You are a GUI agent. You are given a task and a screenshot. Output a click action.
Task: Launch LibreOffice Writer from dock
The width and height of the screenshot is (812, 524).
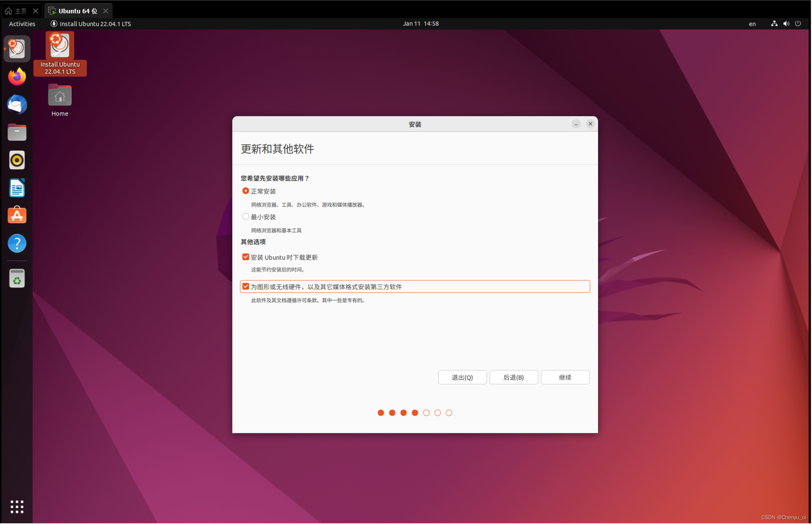17,188
